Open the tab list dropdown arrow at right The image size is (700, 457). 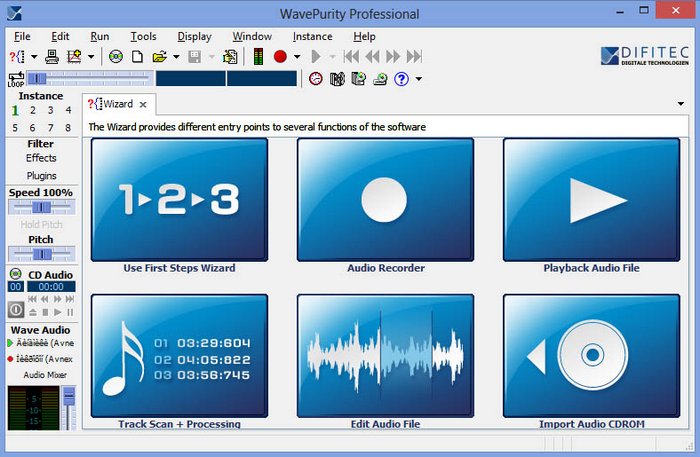(x=680, y=104)
